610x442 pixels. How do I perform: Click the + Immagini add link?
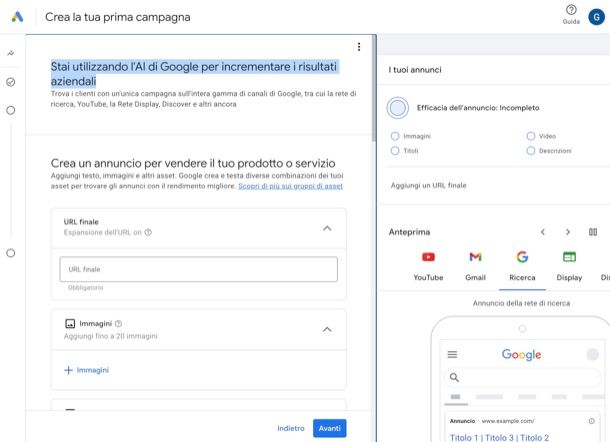pos(86,370)
